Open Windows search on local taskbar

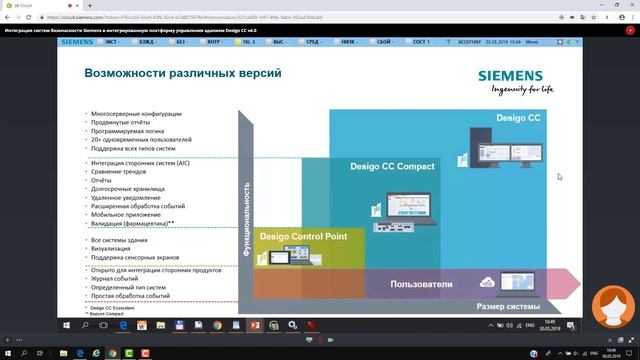(x=24, y=353)
